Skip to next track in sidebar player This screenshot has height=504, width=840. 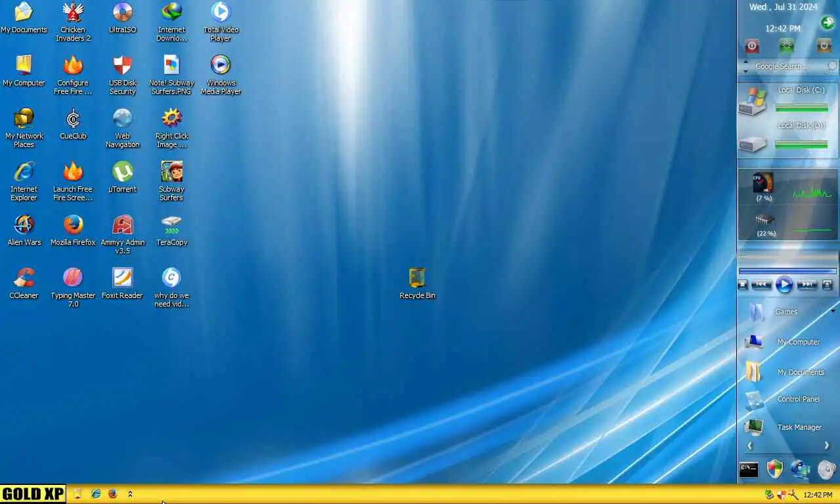tap(807, 285)
